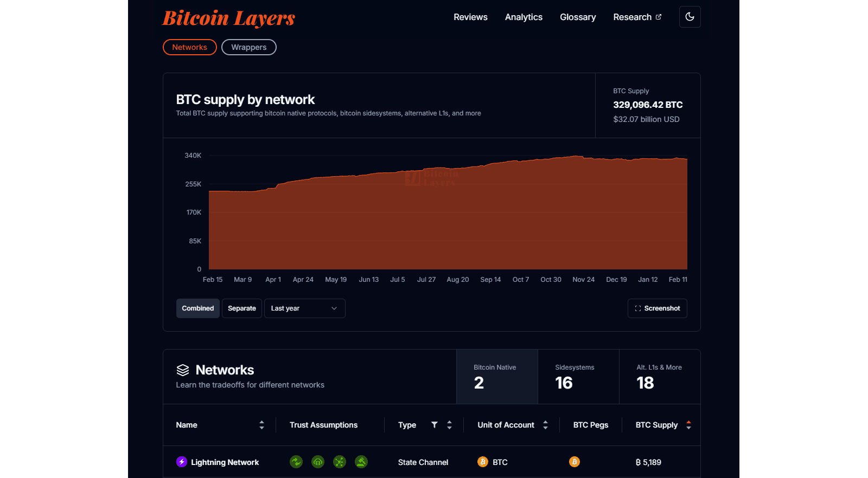The image size is (868, 478).
Task: Click the Lightning Network purple bolt icon
Action: pyautogui.click(x=182, y=462)
